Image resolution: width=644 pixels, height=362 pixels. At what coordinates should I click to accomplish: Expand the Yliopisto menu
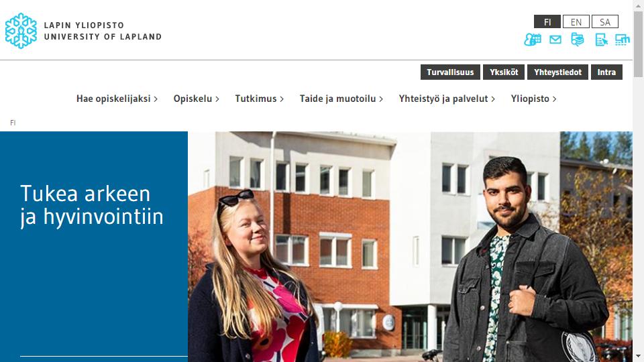coord(533,99)
